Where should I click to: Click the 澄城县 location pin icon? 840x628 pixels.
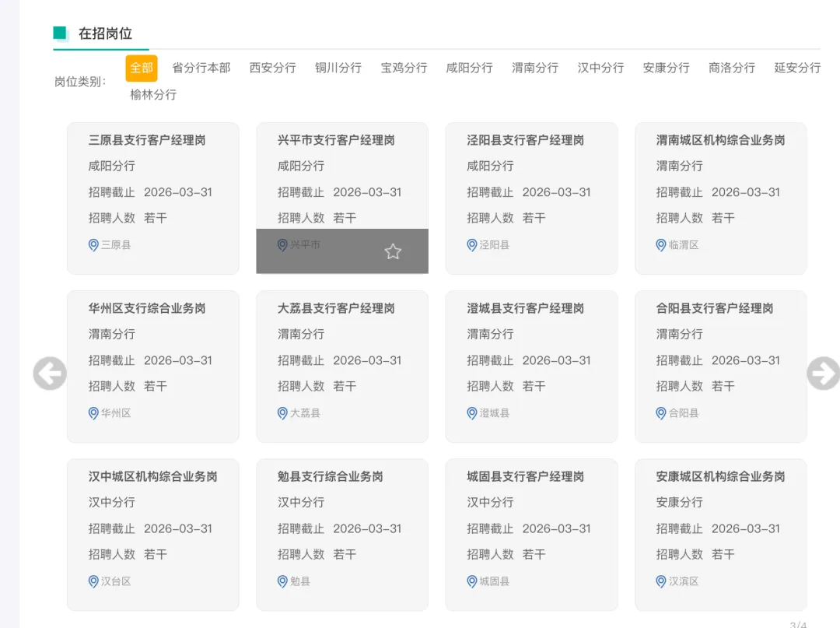471,413
